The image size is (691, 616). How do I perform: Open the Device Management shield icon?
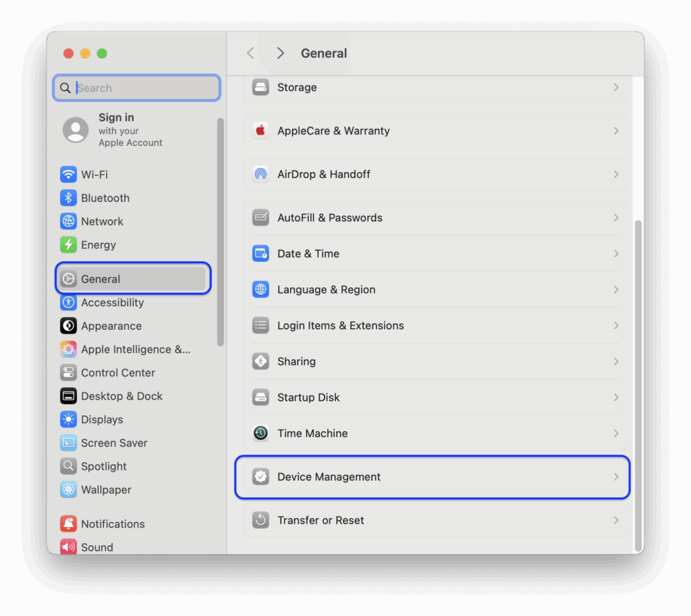click(260, 477)
